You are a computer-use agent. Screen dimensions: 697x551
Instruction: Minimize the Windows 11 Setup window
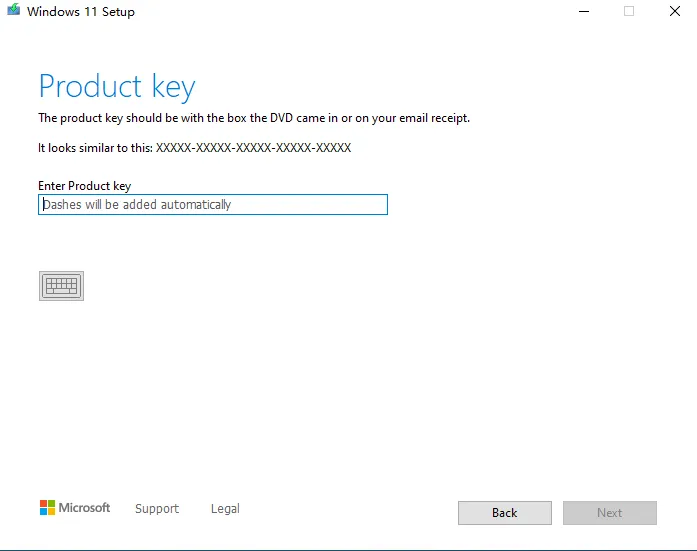584,11
